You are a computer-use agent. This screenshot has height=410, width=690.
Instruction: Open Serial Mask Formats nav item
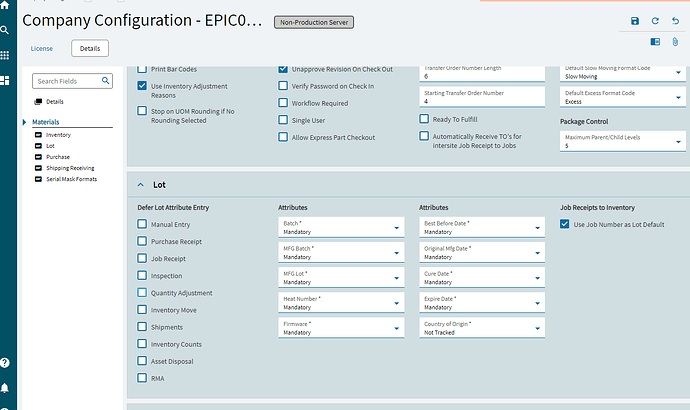click(72, 179)
